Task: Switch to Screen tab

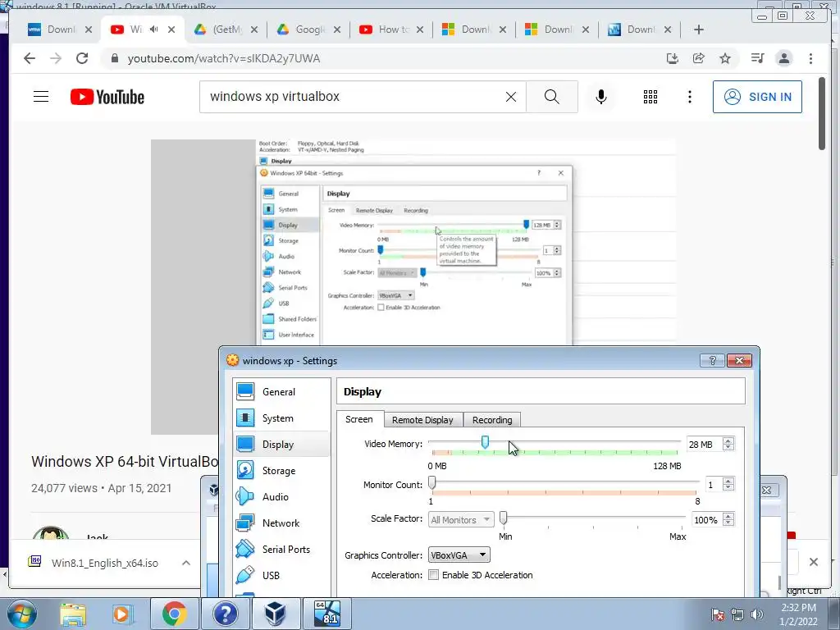Action: click(x=359, y=419)
